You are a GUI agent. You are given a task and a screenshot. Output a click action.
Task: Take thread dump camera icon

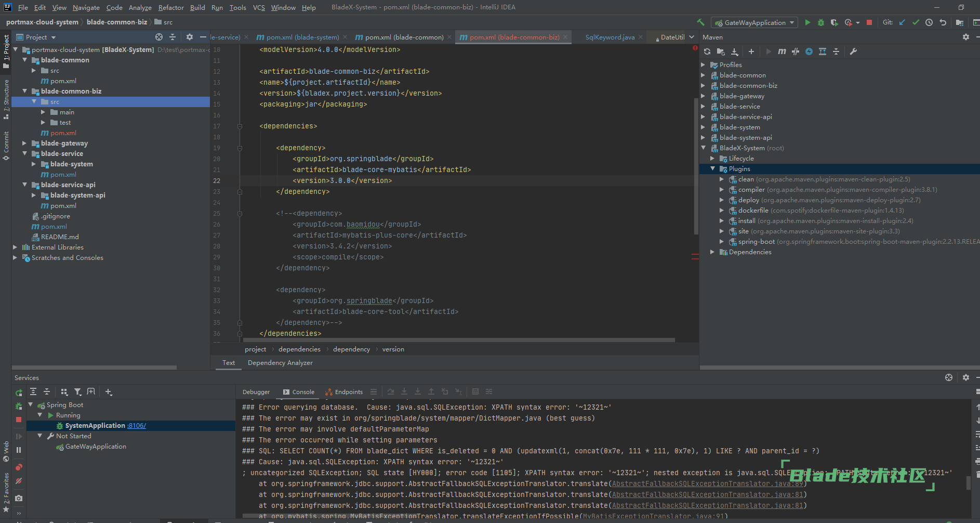[19, 498]
